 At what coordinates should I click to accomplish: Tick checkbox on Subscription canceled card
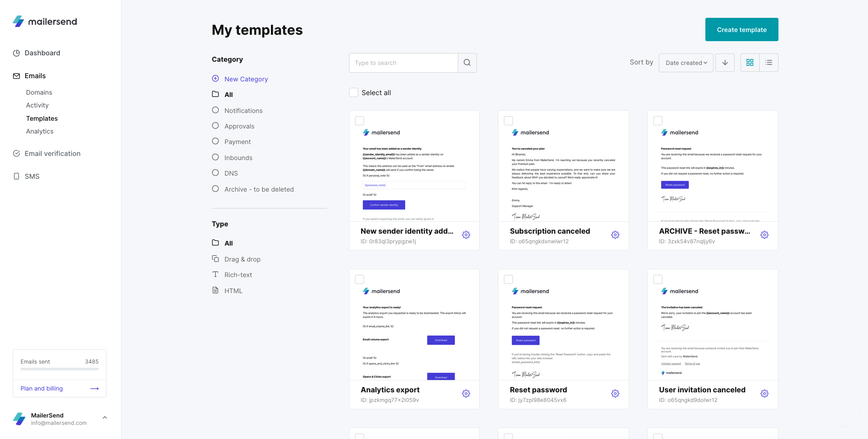click(x=508, y=121)
